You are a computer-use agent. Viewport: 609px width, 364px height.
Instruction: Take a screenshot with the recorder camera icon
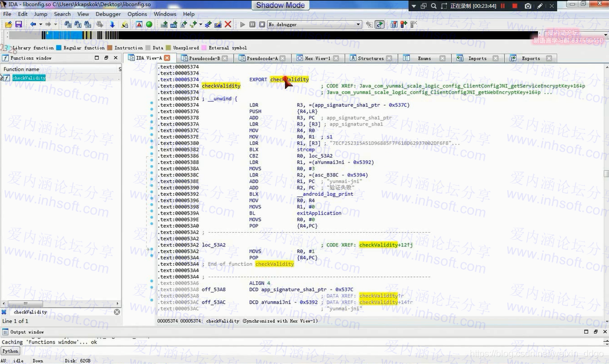click(x=528, y=6)
